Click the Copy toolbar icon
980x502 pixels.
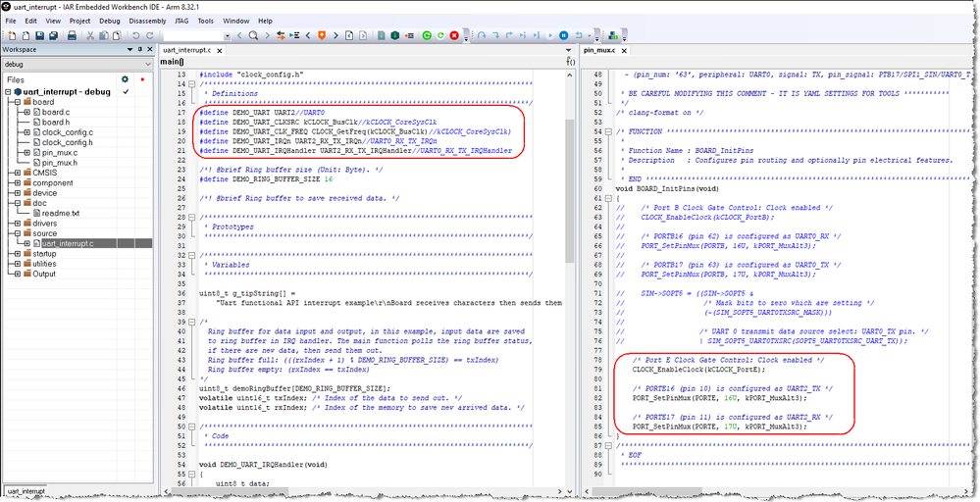click(x=104, y=35)
